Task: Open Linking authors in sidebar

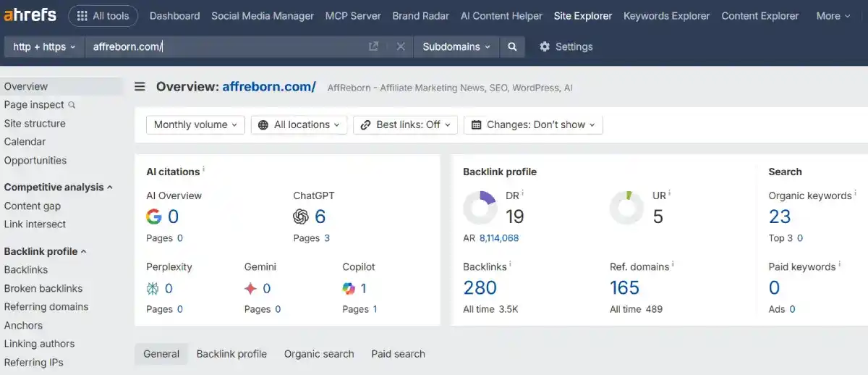Action: 40,344
